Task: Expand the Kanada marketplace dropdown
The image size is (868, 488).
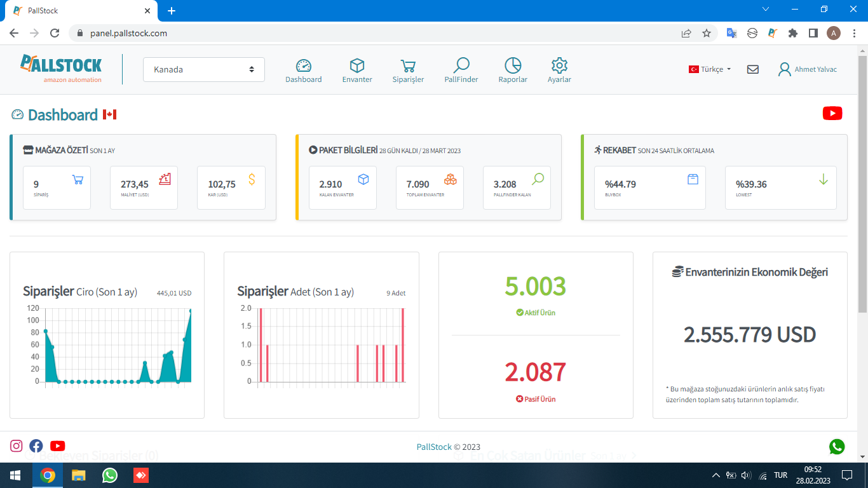Action: [204, 69]
